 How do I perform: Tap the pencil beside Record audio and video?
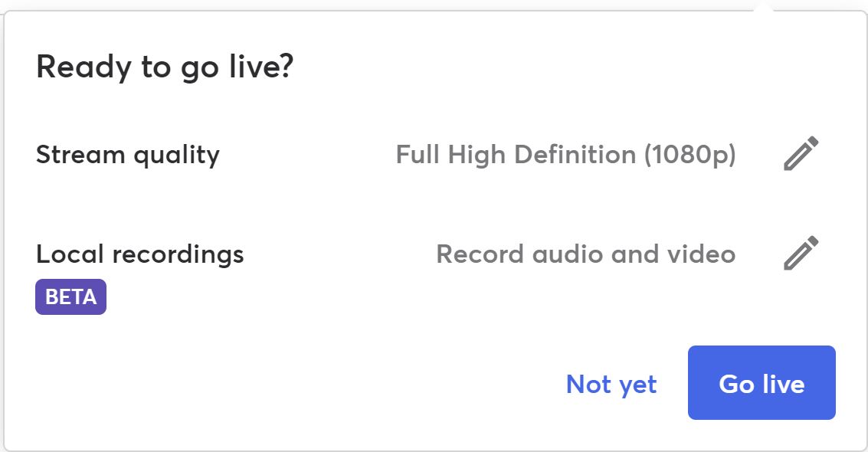(x=801, y=253)
